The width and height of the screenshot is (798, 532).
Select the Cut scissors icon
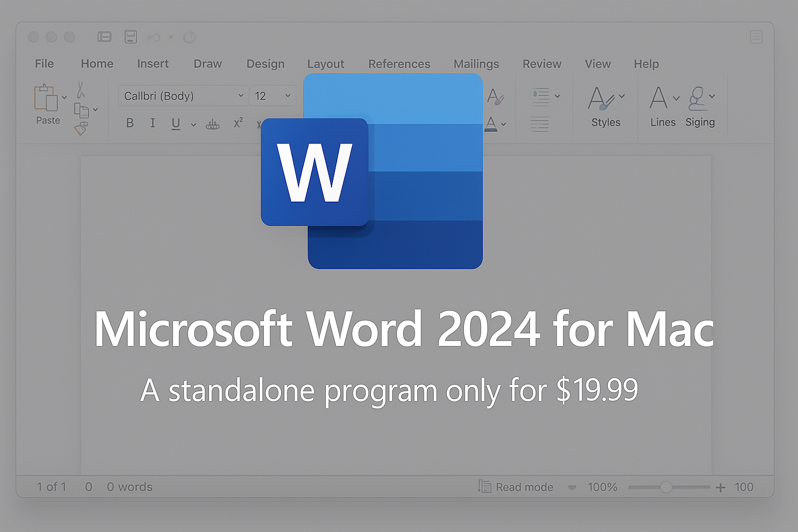pos(81,89)
